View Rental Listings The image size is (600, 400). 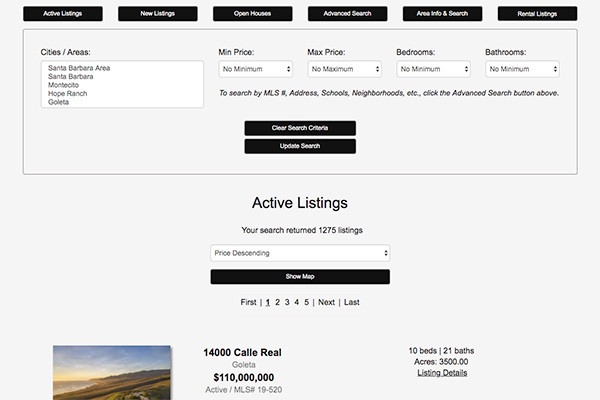click(x=537, y=14)
